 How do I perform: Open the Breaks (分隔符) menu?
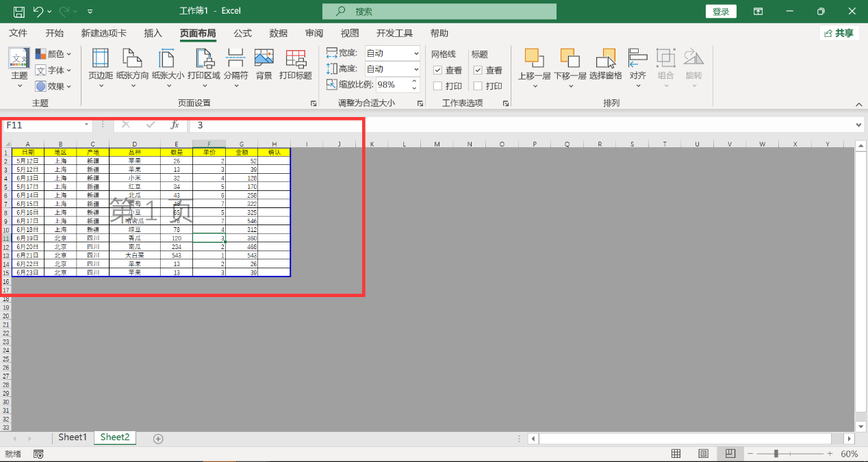click(236, 68)
